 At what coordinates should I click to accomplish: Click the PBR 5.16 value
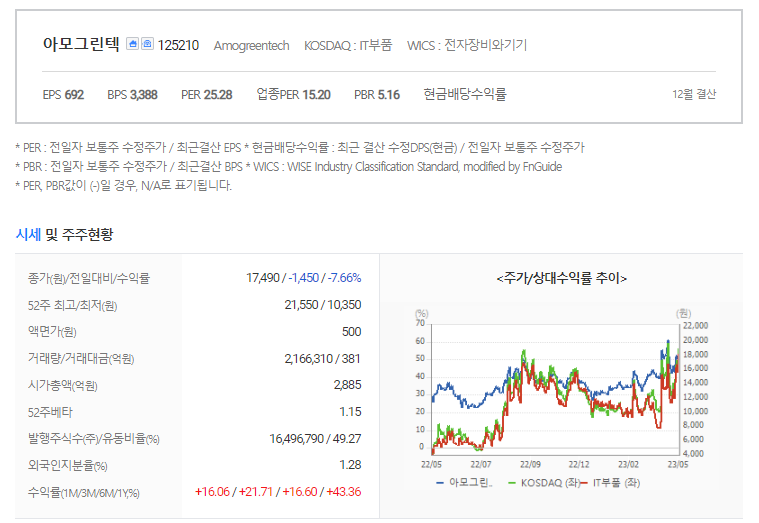[x=377, y=94]
